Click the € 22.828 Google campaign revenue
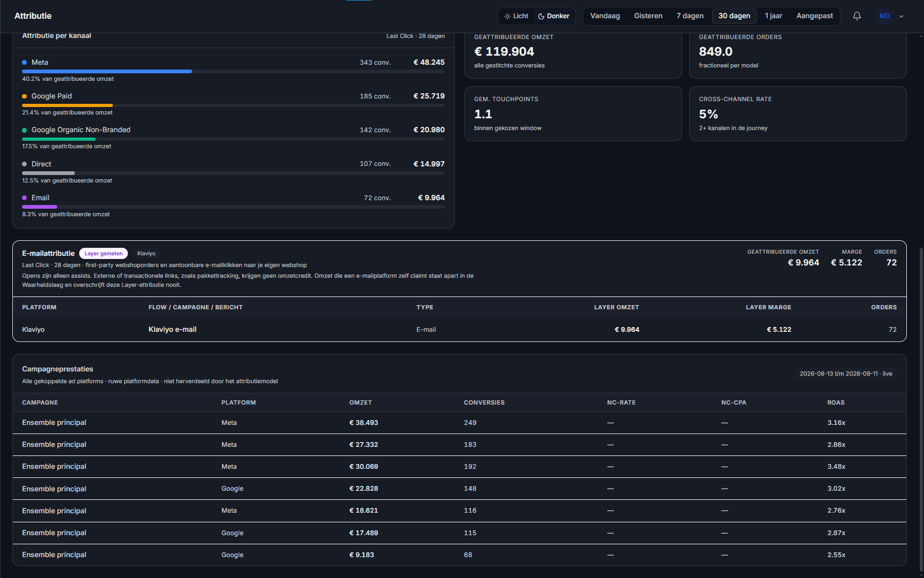 click(364, 489)
